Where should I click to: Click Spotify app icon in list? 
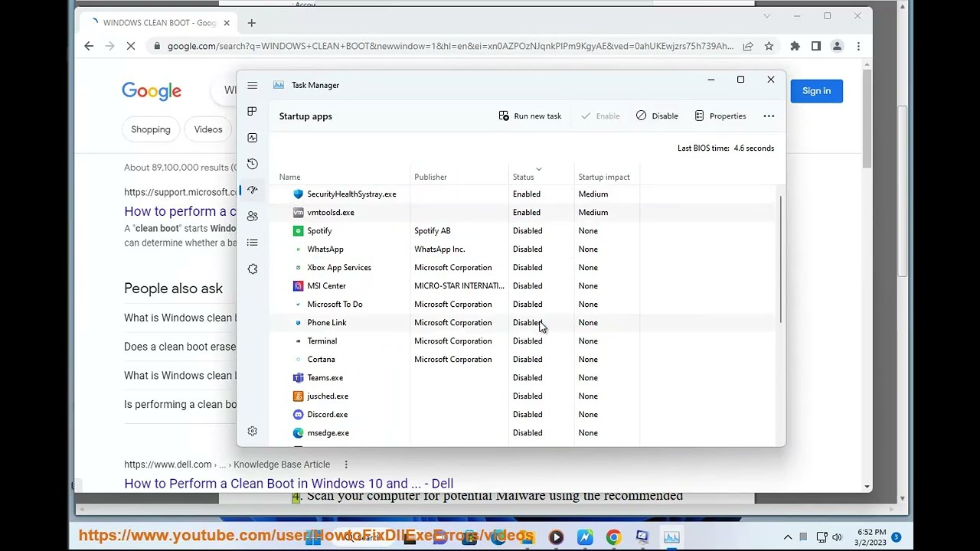tap(298, 230)
